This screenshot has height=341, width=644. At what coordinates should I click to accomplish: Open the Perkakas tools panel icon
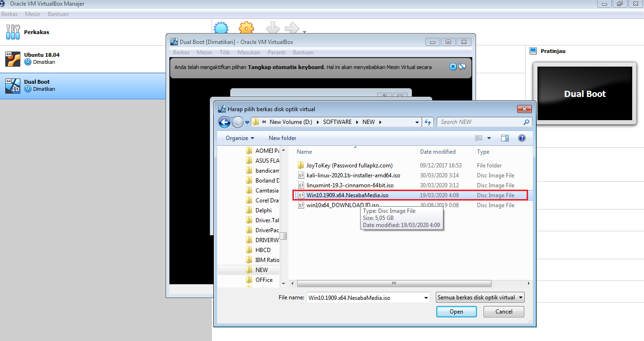[x=12, y=31]
